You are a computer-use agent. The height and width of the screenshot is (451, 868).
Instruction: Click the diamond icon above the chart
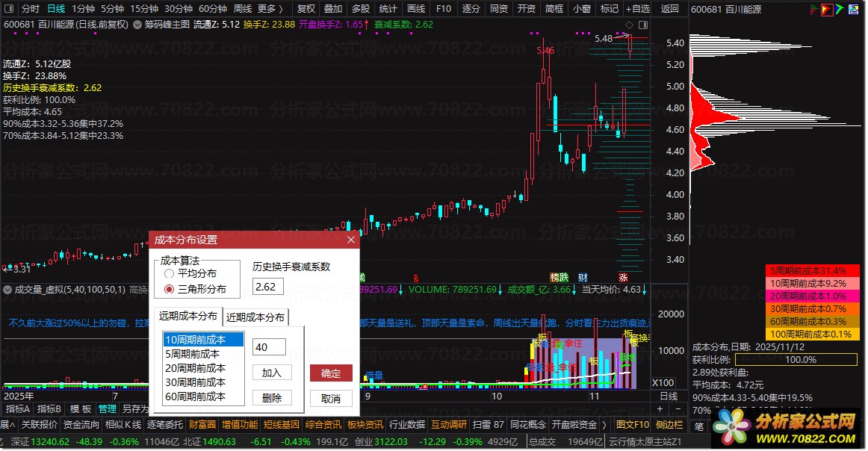630,25
